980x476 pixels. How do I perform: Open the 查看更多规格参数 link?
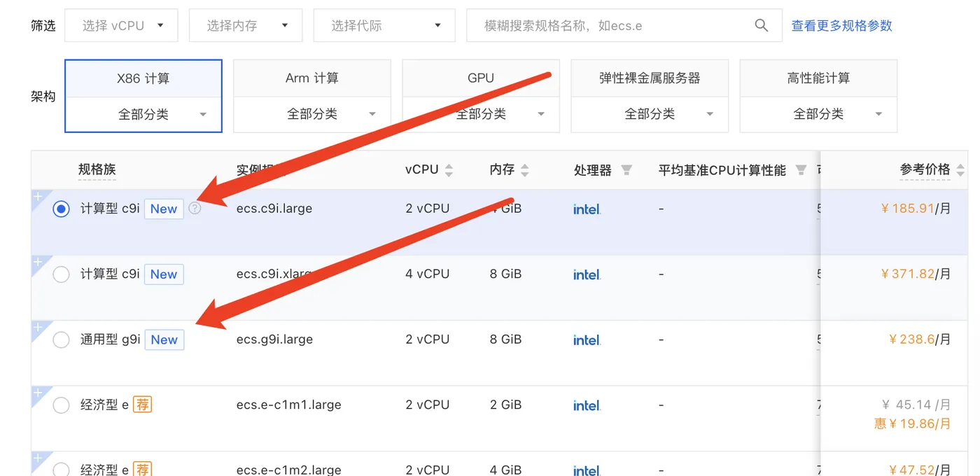tap(841, 24)
